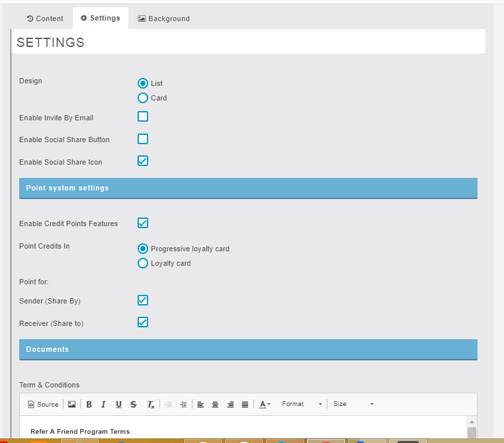This screenshot has height=443, width=504.
Task: Insert an image in editor
Action: 71,405
